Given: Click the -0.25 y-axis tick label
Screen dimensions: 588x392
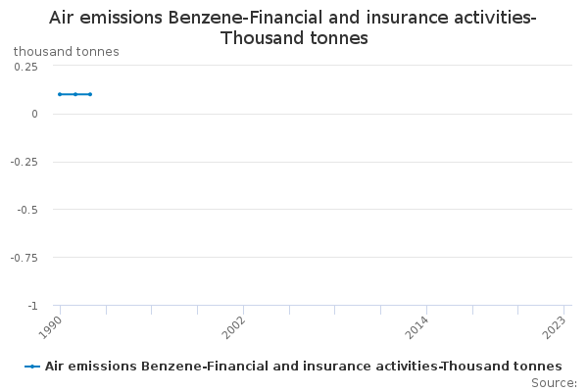Looking at the screenshot, I should click(x=51, y=163).
